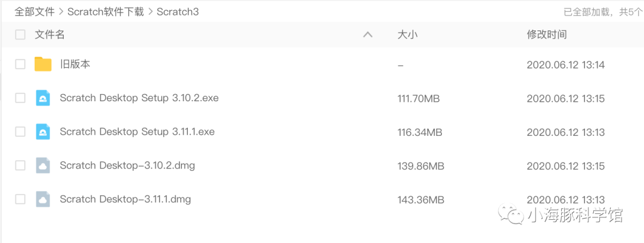Select checkbox for Scratch Desktop-3.11.1.dmg
Screen dimensions: 644x243
20,199
